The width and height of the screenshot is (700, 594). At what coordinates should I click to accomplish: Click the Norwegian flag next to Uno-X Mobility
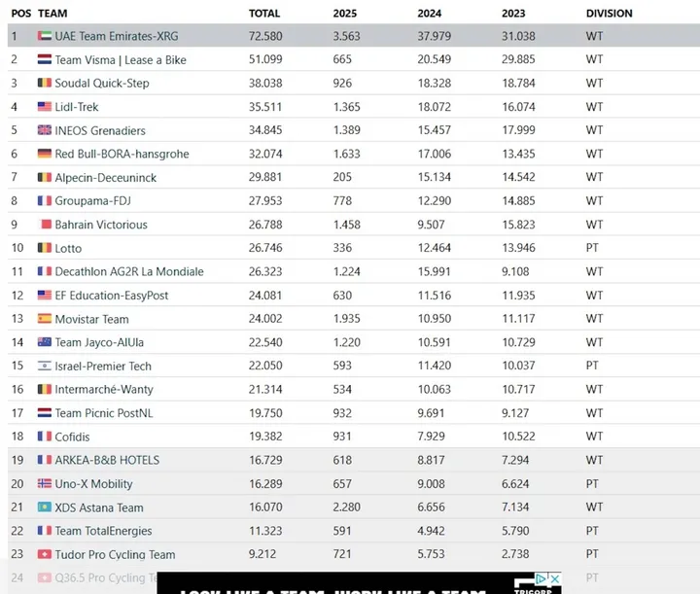point(44,483)
